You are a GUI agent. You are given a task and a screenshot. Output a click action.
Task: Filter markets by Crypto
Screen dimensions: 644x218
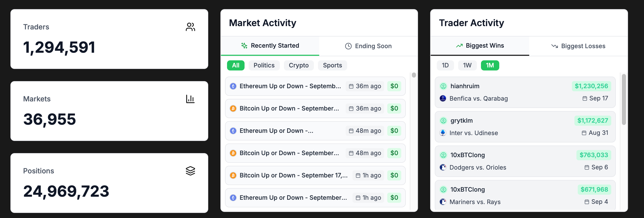click(x=299, y=65)
